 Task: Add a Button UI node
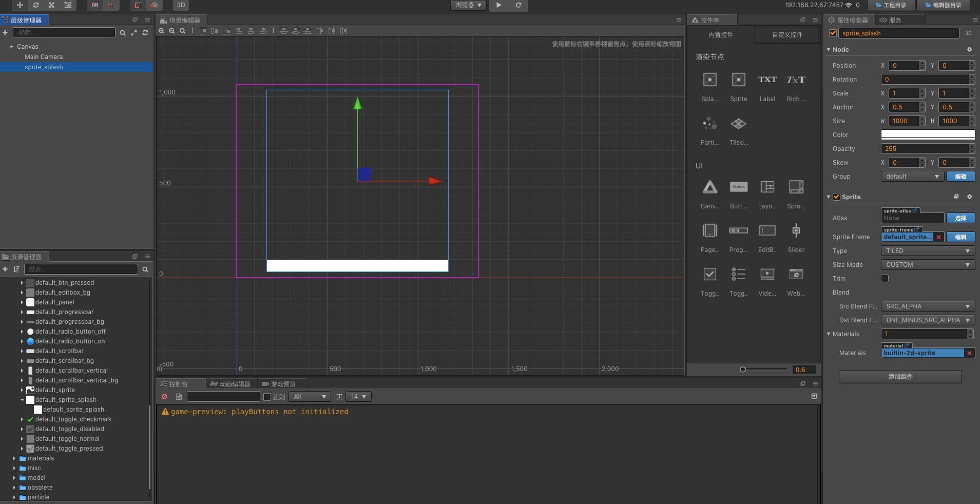point(738,195)
